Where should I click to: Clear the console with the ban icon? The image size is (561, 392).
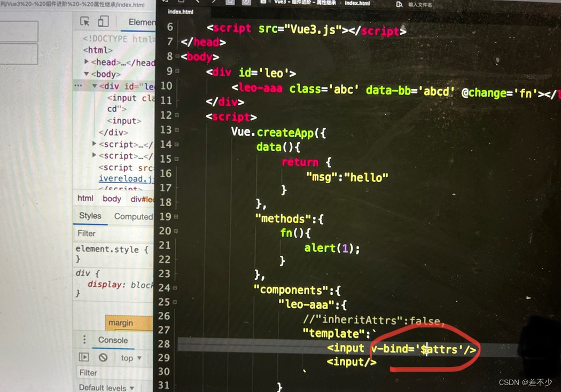coord(103,357)
